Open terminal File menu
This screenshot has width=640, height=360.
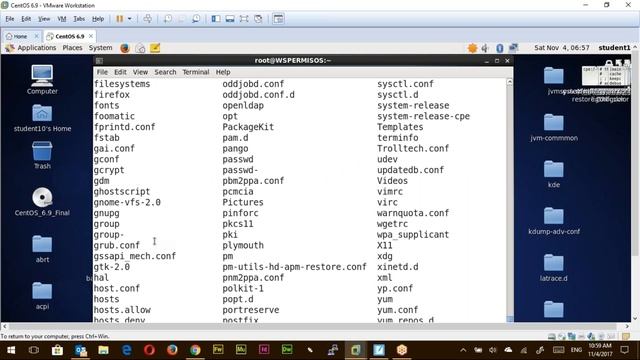[102, 72]
